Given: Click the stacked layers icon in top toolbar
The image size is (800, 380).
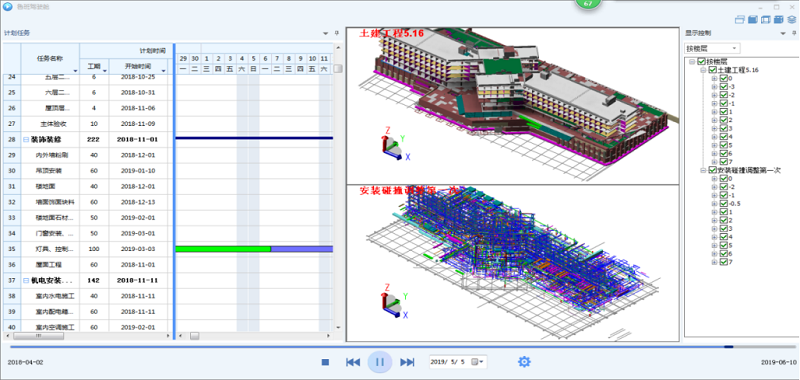Looking at the screenshot, I should [791, 20].
